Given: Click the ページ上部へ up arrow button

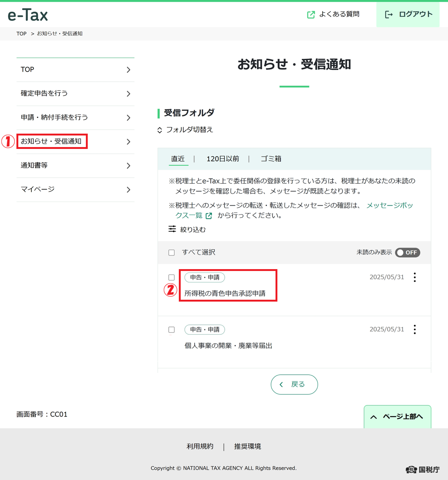Looking at the screenshot, I should 397,417.
